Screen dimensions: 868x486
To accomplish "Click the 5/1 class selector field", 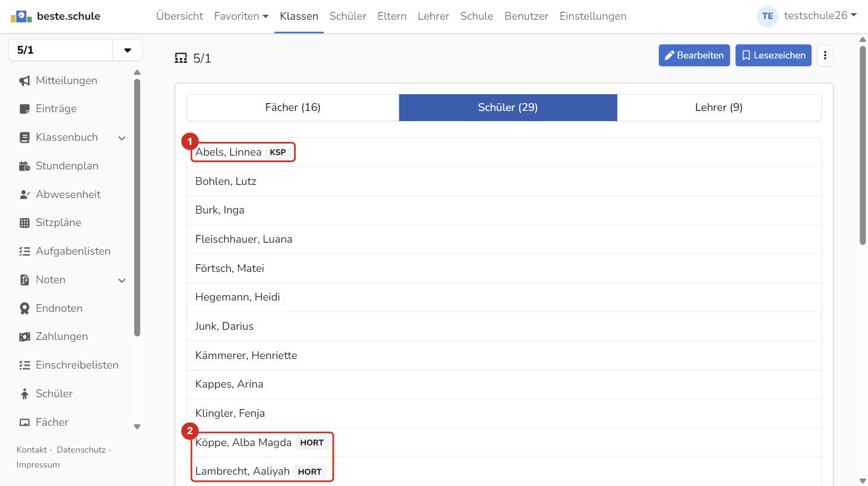I will (60, 50).
